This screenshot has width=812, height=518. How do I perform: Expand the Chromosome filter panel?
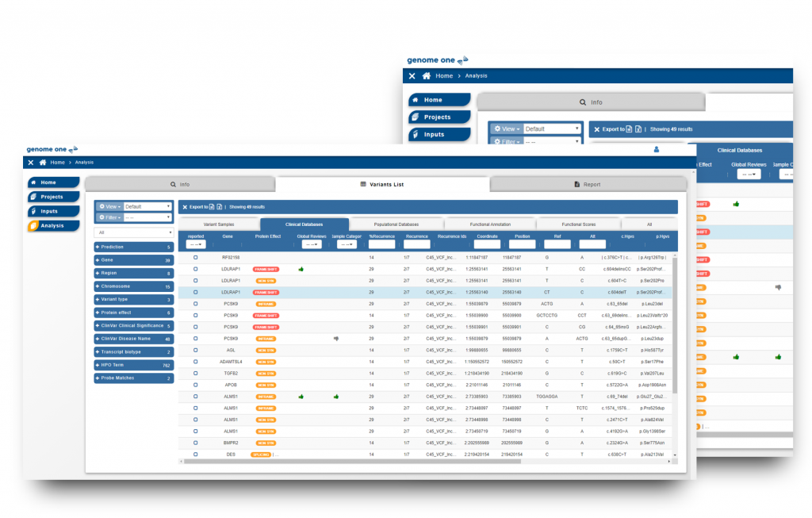(133, 286)
